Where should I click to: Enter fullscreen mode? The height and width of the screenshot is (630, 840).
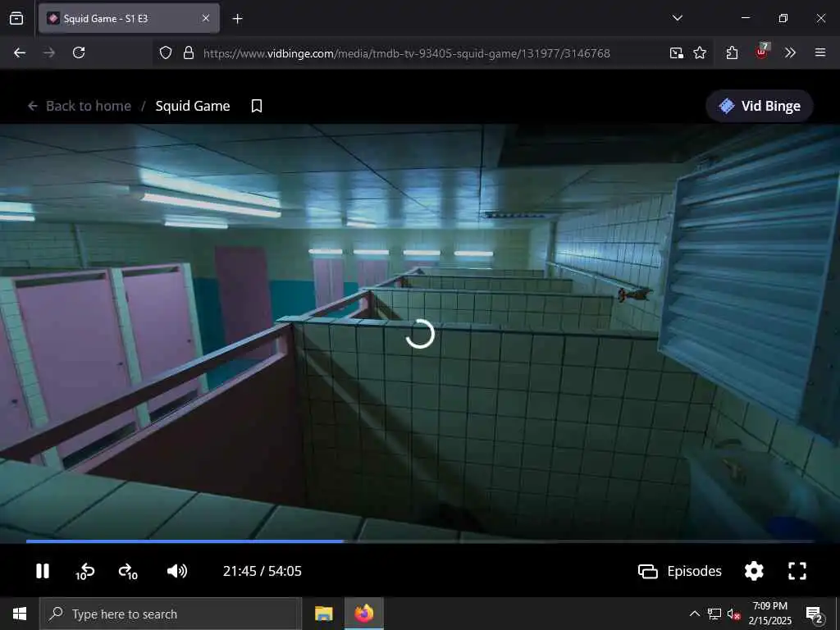pos(797,571)
